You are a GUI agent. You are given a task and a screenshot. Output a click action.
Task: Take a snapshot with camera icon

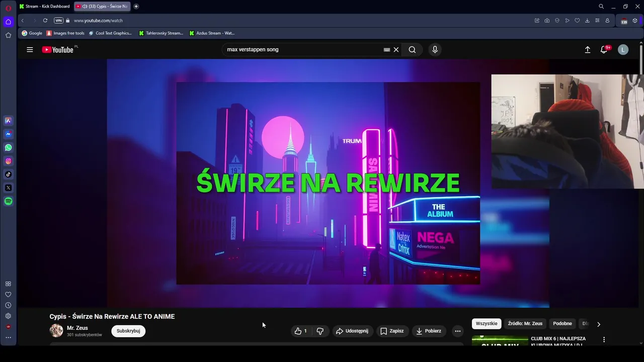pyautogui.click(x=547, y=21)
